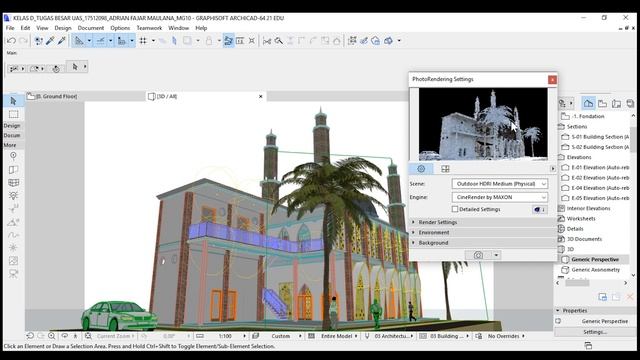Image resolution: width=640 pixels, height=360 pixels.
Task: Click the render camera button
Action: coord(478,255)
